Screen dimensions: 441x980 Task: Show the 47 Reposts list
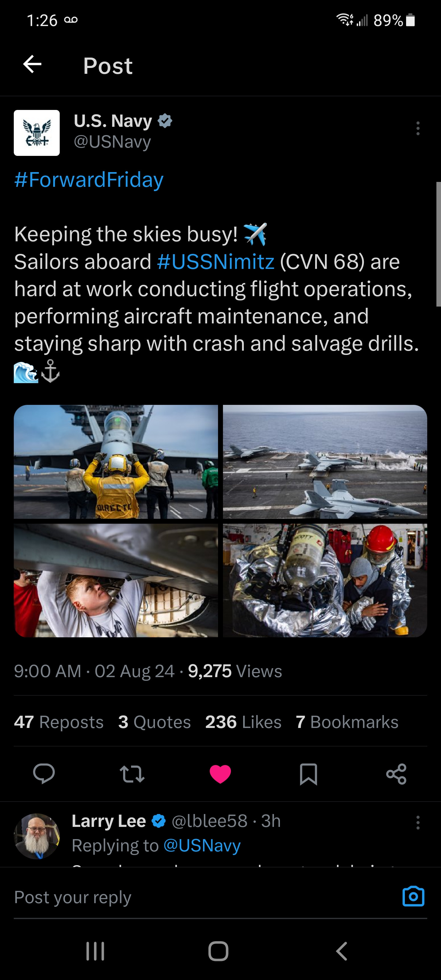coord(59,722)
